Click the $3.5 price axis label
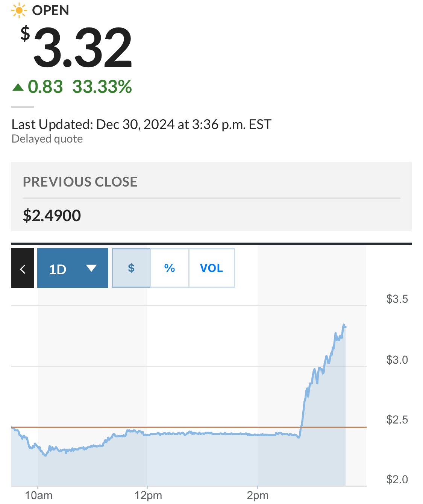This screenshot has width=423, height=504. (x=397, y=299)
